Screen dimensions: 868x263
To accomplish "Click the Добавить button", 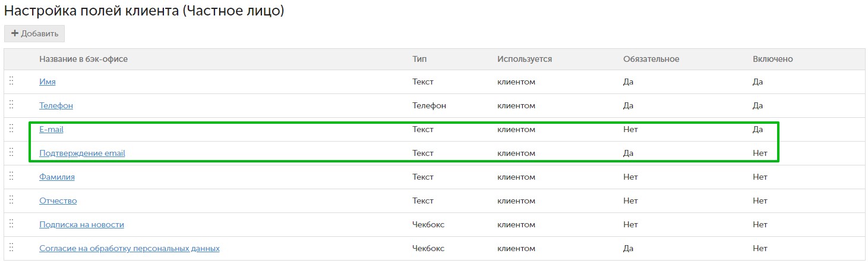I will click(x=34, y=33).
